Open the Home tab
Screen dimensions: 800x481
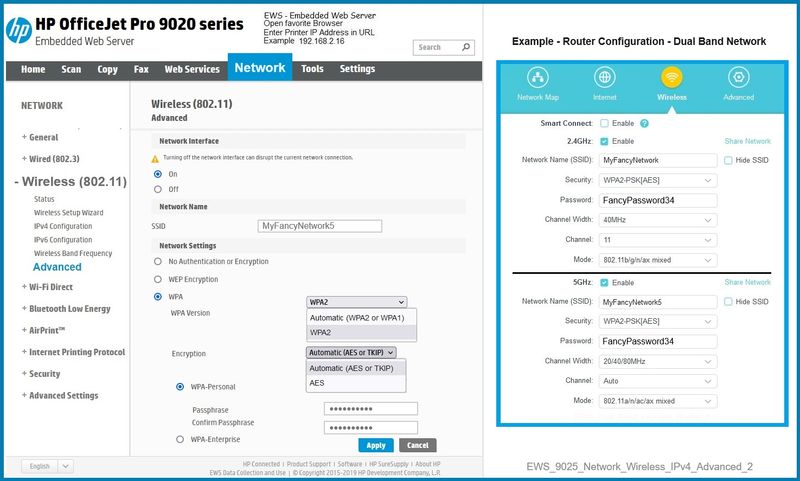[x=33, y=69]
